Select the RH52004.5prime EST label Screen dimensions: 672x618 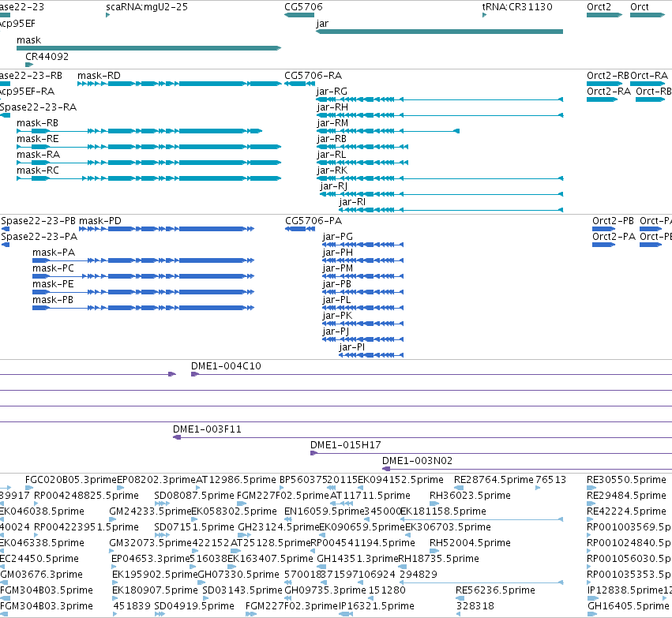[x=470, y=543]
